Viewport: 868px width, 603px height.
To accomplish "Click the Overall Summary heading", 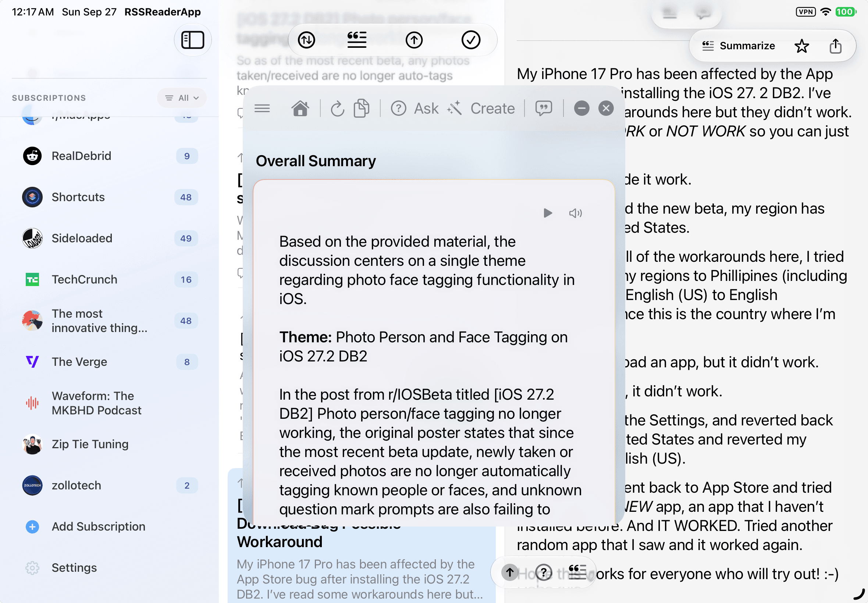I will (x=316, y=161).
